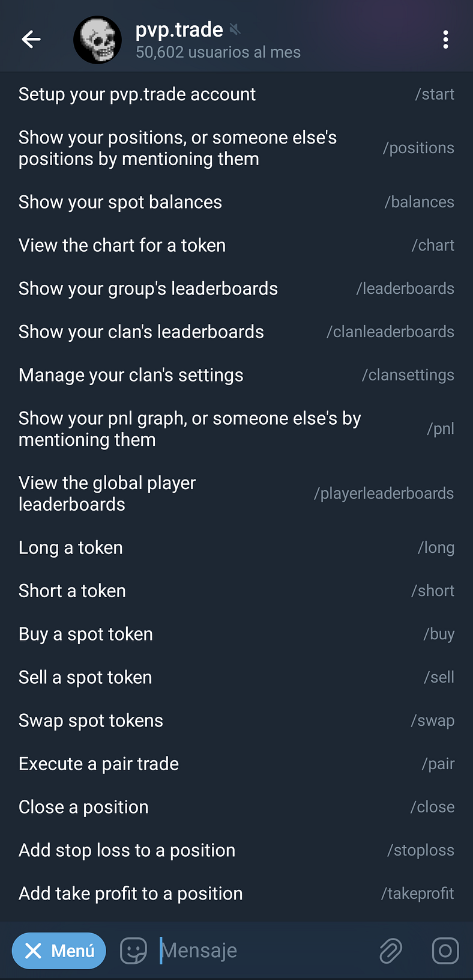
Task: Open the three-dot options menu
Action: click(445, 40)
